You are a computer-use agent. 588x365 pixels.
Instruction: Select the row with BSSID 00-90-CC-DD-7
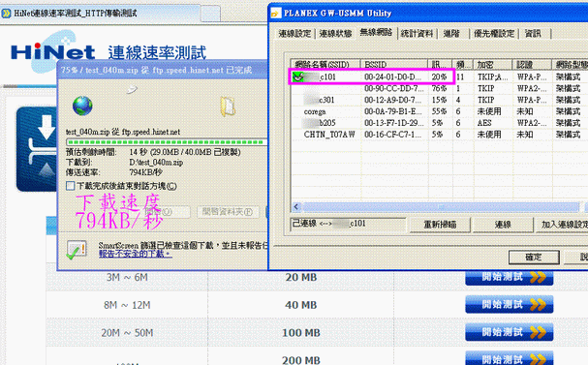click(439, 88)
